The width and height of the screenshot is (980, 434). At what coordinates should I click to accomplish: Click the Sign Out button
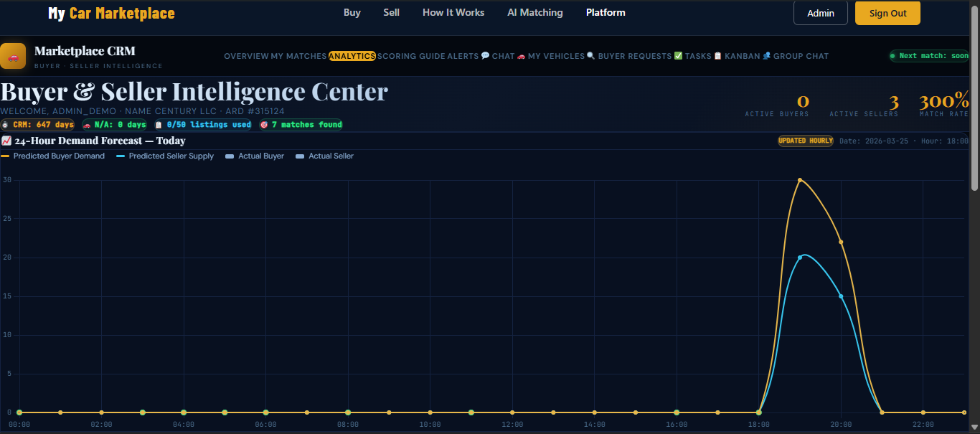[887, 13]
